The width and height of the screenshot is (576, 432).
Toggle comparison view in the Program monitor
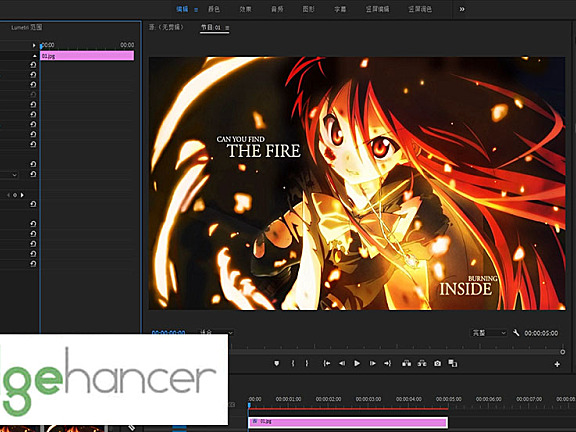click(x=453, y=363)
